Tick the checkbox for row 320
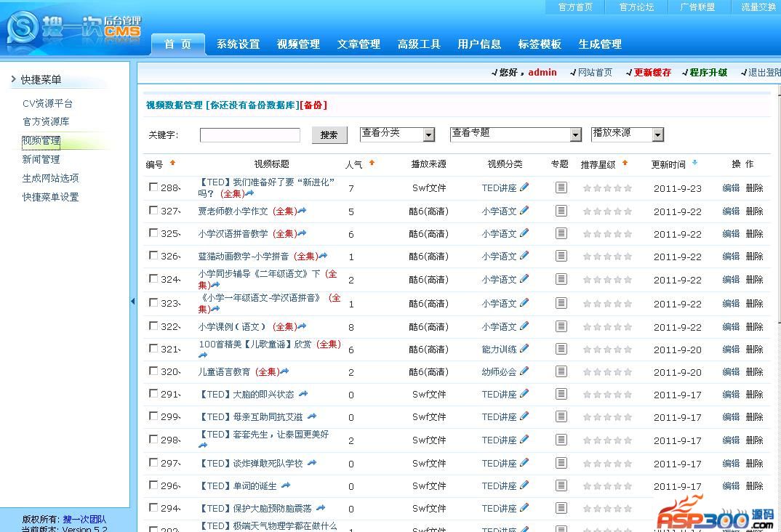The width and height of the screenshot is (781, 532). 153,371
